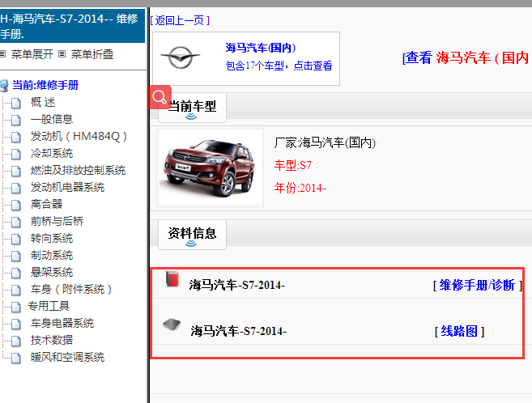The width and height of the screenshot is (532, 403).
Task: Select 悬架系统 entry
Action: (x=52, y=272)
